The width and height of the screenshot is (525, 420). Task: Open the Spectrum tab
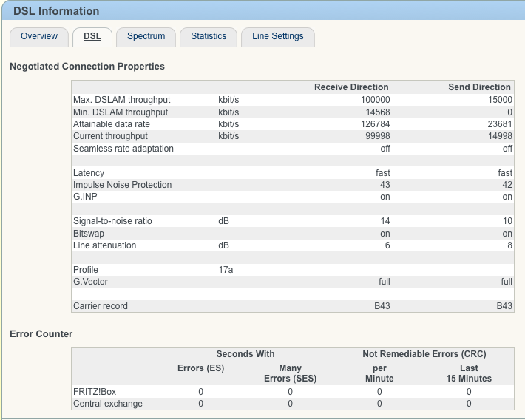(146, 36)
